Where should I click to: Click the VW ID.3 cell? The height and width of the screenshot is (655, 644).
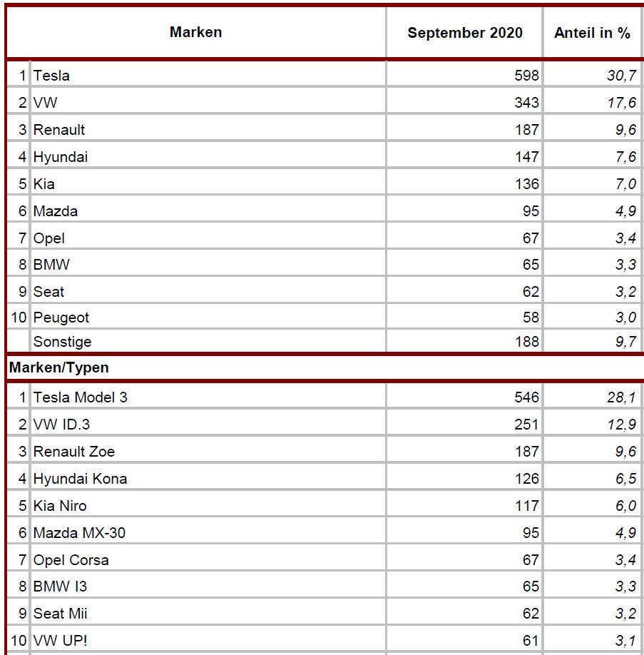point(61,425)
